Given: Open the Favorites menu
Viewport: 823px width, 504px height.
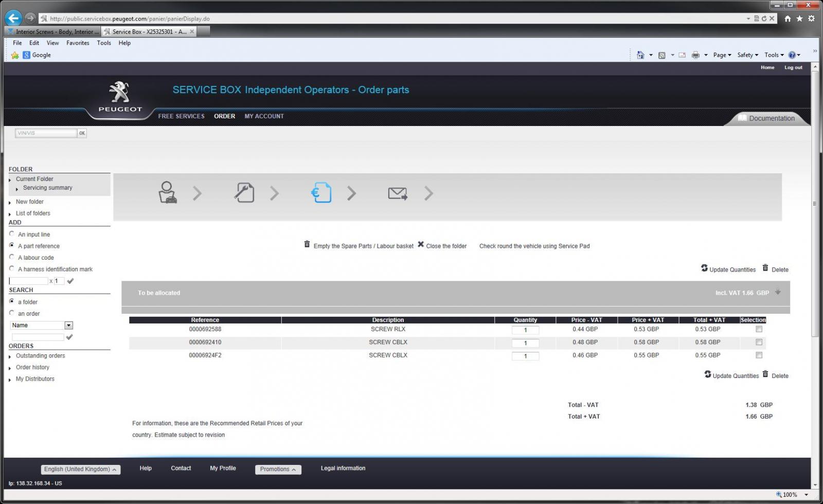Looking at the screenshot, I should click(x=78, y=43).
